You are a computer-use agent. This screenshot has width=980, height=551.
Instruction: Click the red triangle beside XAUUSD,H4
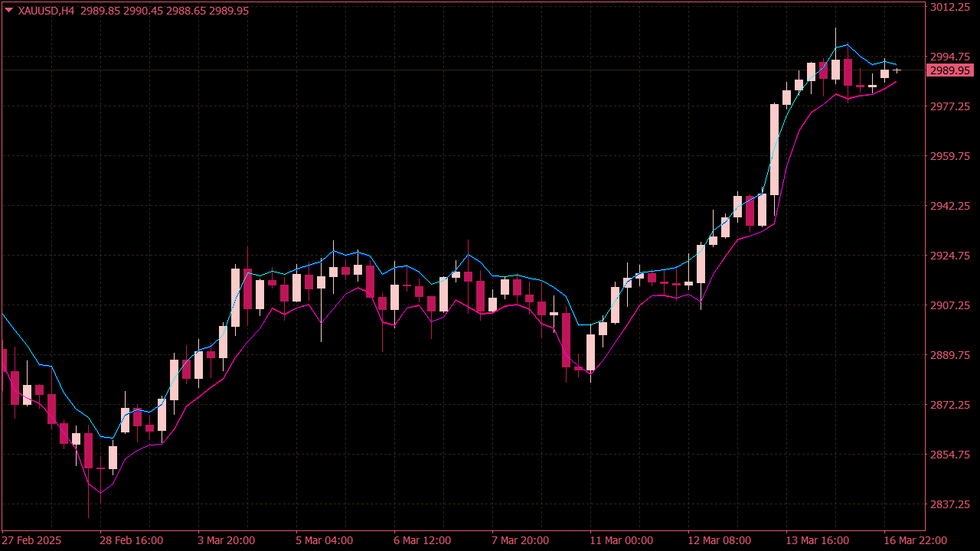[8, 11]
